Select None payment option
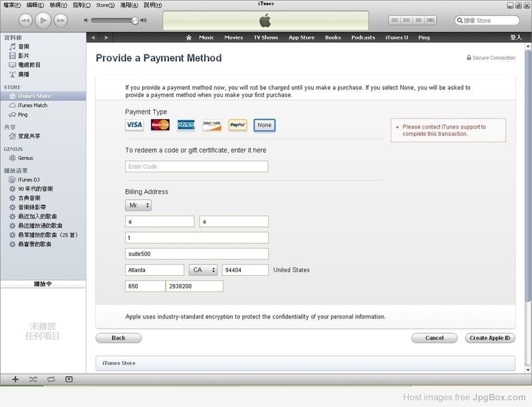 (264, 125)
